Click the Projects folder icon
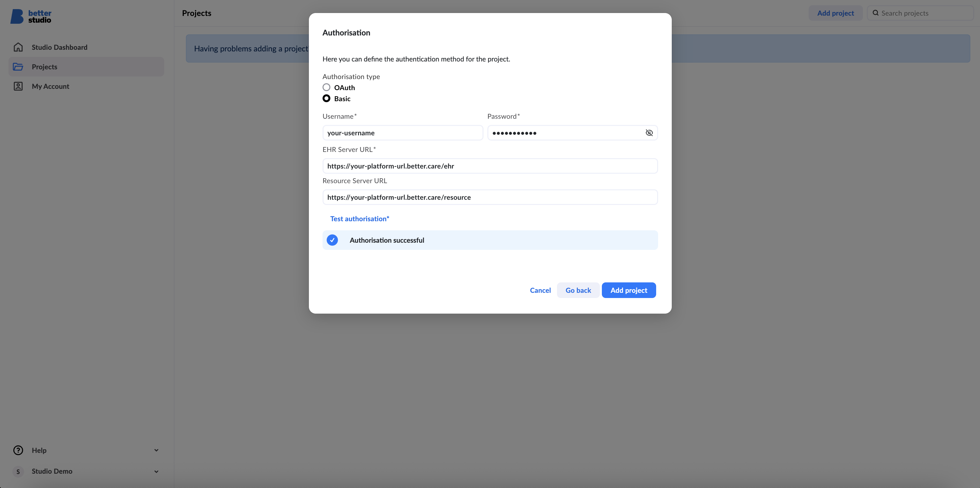Viewport: 980px width, 488px height. tap(18, 67)
